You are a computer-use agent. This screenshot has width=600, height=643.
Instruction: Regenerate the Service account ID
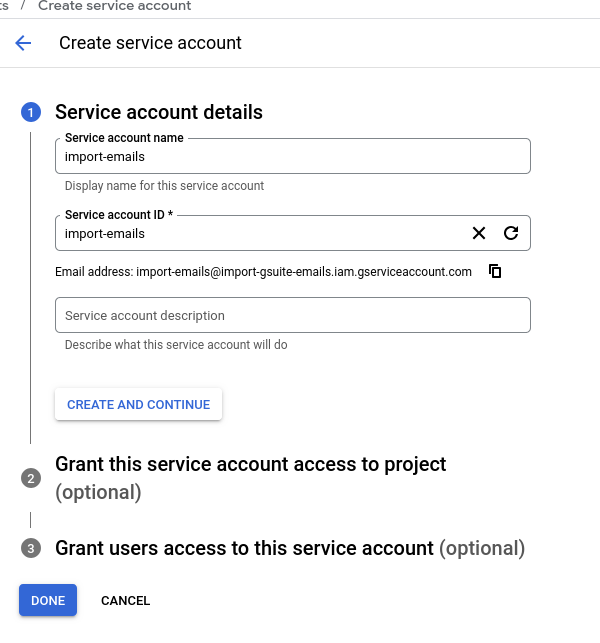[511, 233]
